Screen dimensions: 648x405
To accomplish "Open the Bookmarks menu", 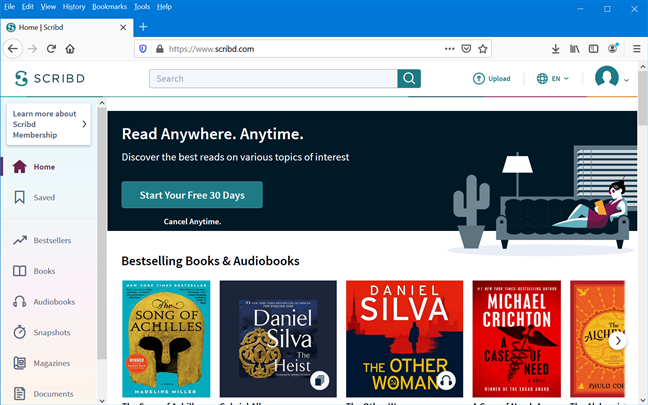I will tap(110, 7).
